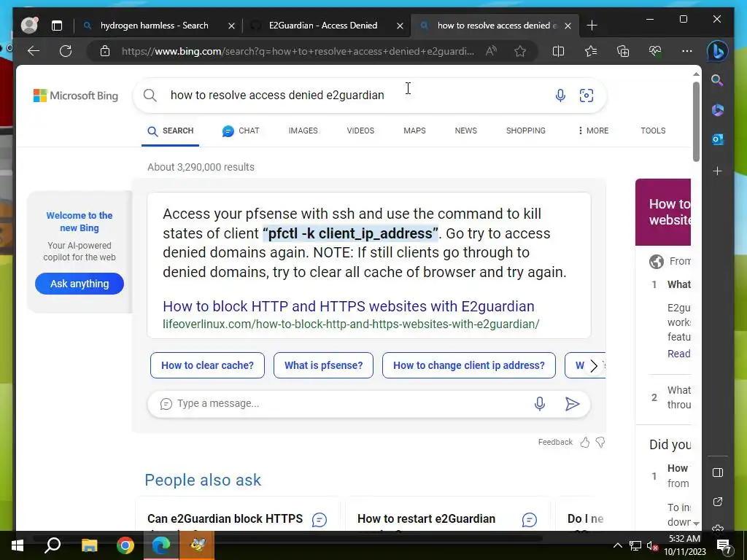Image resolution: width=747 pixels, height=560 pixels.
Task: Send the chat message arrow icon
Action: click(x=572, y=404)
